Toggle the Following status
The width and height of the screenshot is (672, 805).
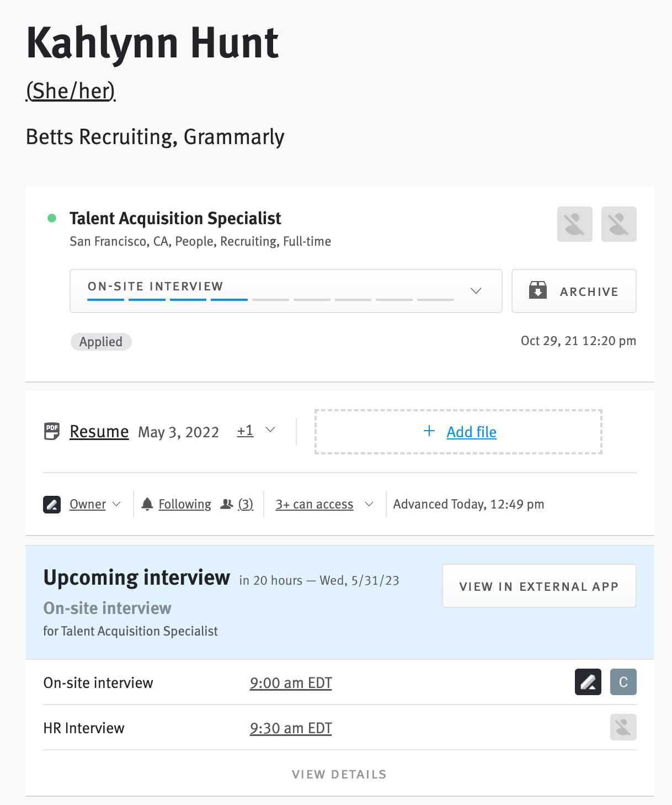(185, 504)
